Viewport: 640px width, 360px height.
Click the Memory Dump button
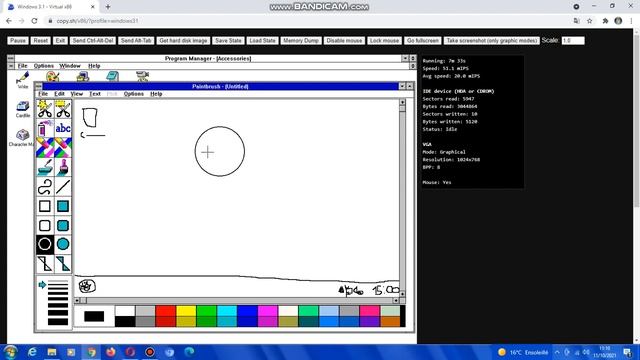click(301, 40)
